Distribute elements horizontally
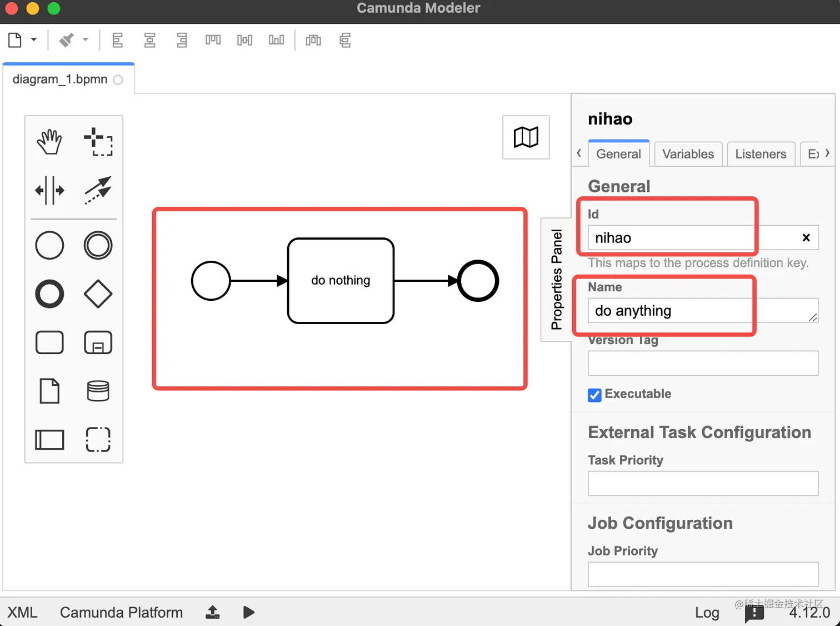Viewport: 840px width, 626px height. pyautogui.click(x=313, y=40)
